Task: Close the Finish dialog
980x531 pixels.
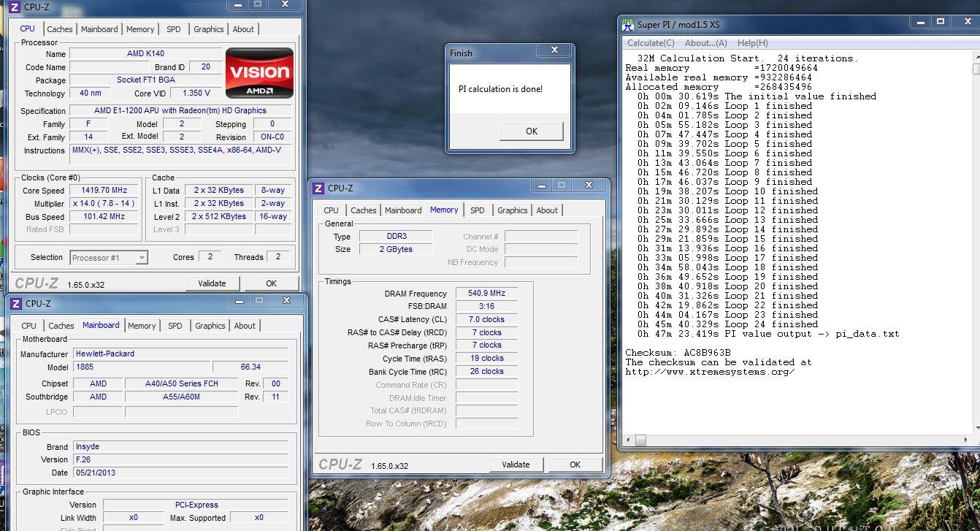Action: tap(554, 50)
